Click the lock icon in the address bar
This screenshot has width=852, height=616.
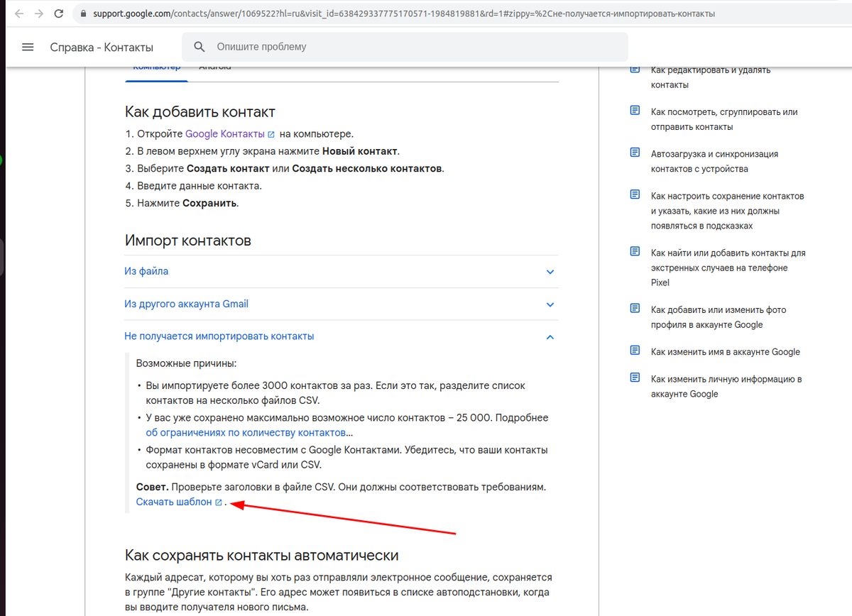tap(84, 13)
